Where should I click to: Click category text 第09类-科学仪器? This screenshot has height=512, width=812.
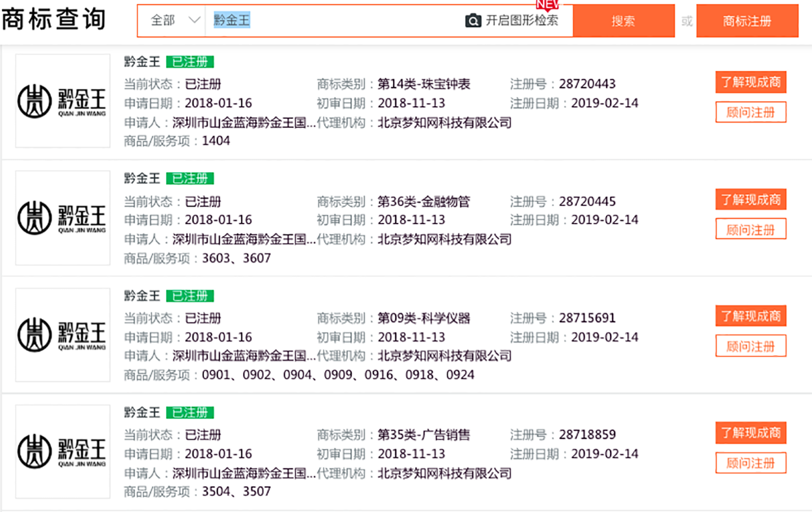pos(424,318)
